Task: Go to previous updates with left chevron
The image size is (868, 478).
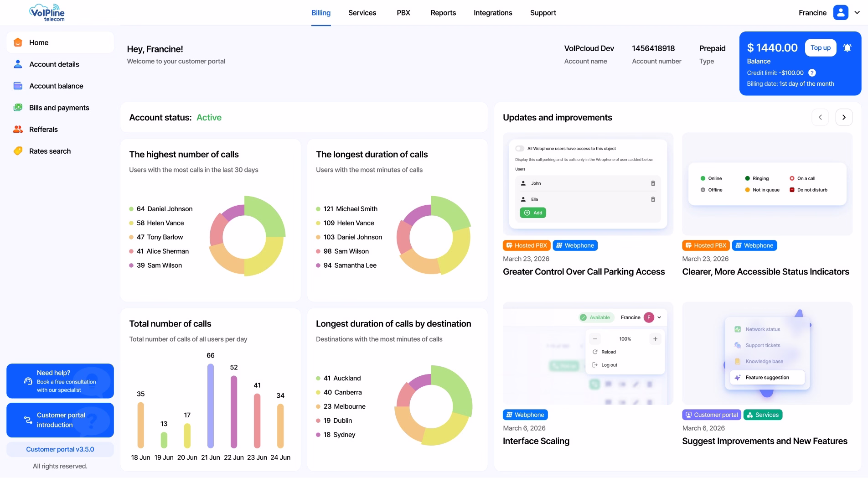Action: (820, 117)
